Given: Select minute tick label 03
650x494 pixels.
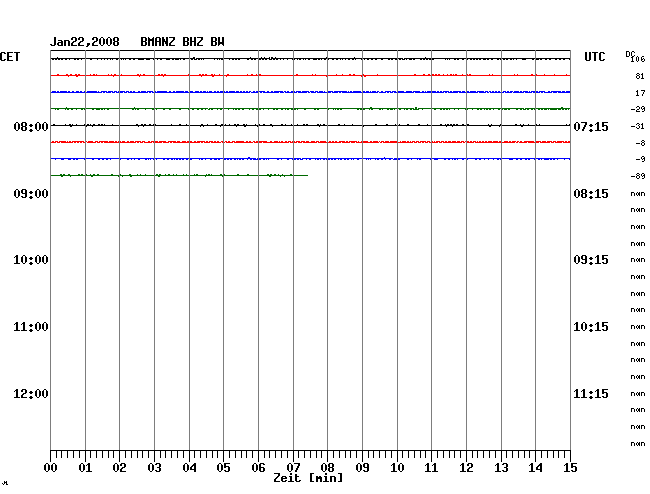Looking at the screenshot, I should click(x=154, y=468).
